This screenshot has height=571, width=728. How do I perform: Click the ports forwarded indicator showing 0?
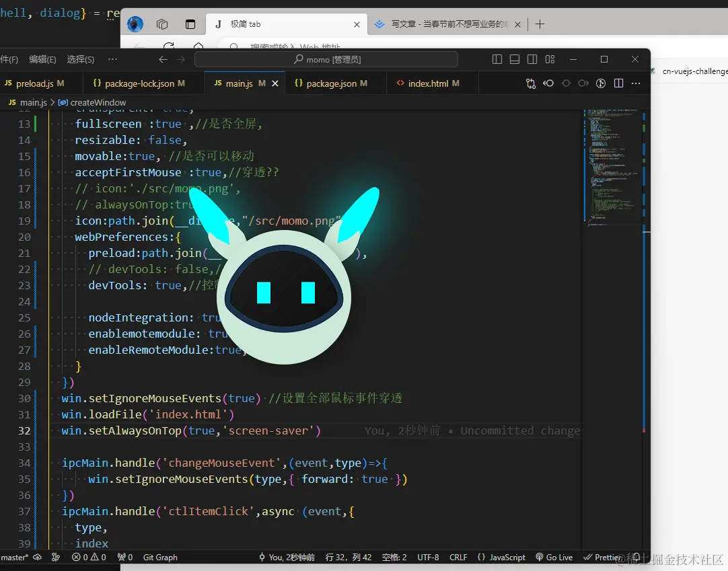pos(125,558)
